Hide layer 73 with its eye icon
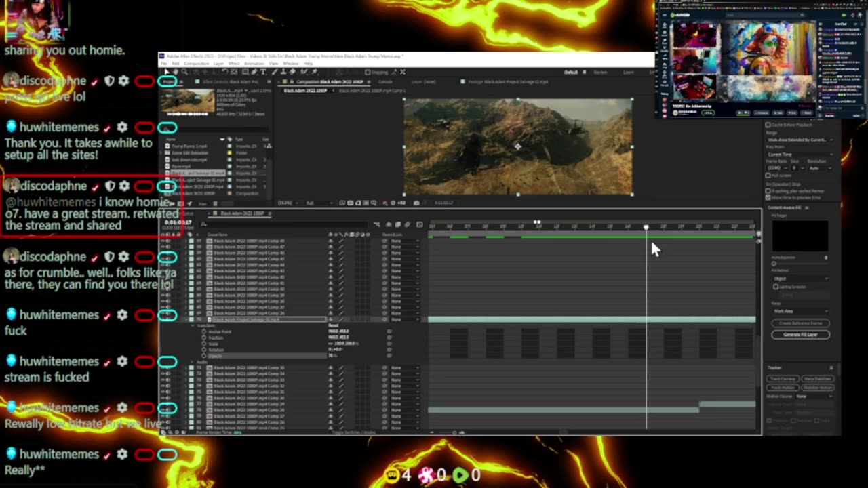Screen dimensions: 868x488 pos(163,380)
